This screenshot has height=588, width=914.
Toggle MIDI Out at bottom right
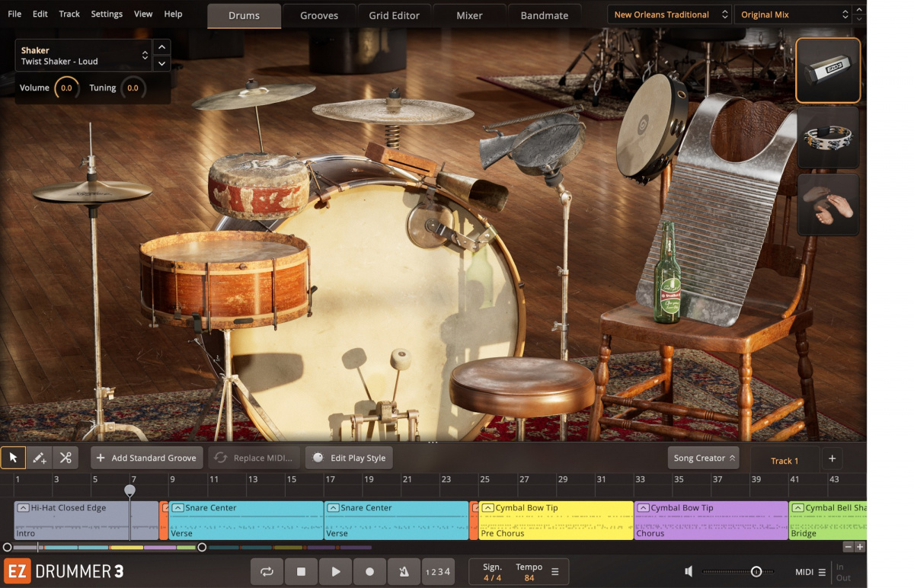point(844,577)
